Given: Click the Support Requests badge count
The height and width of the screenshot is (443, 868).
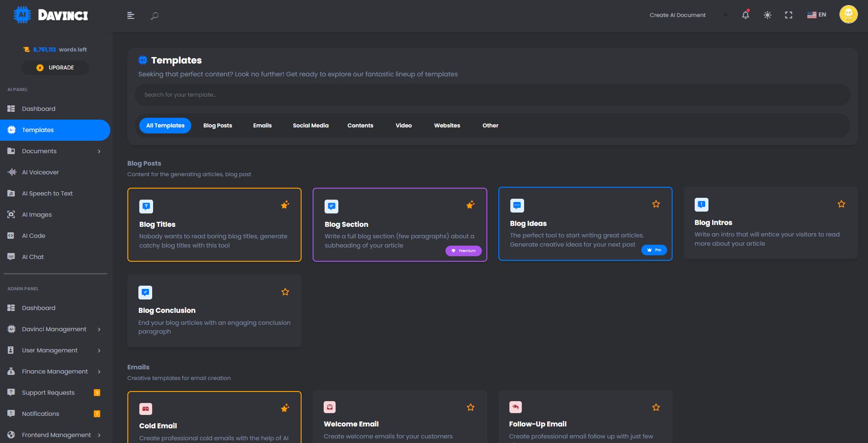Looking at the screenshot, I should coord(97,392).
